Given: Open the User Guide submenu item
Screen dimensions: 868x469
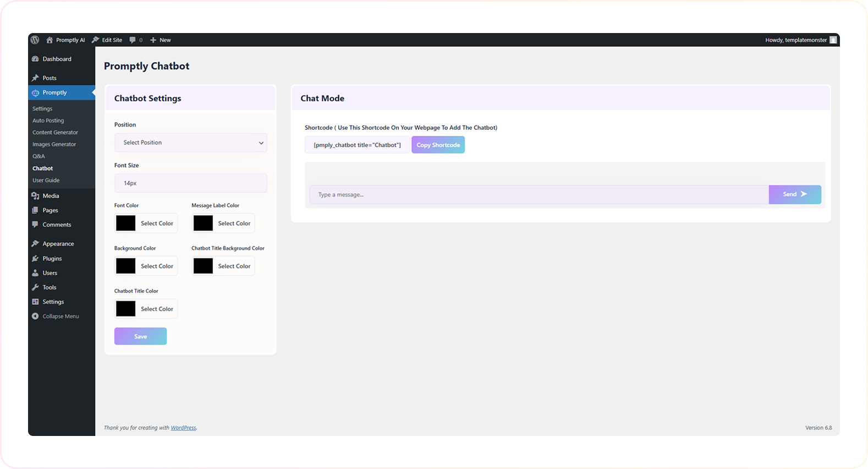Looking at the screenshot, I should pos(46,181).
